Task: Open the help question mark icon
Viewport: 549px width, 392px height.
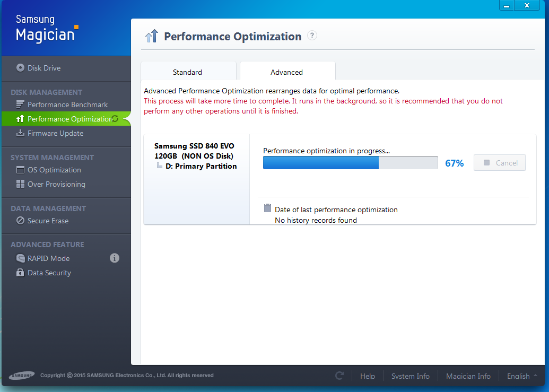Action: [x=312, y=36]
